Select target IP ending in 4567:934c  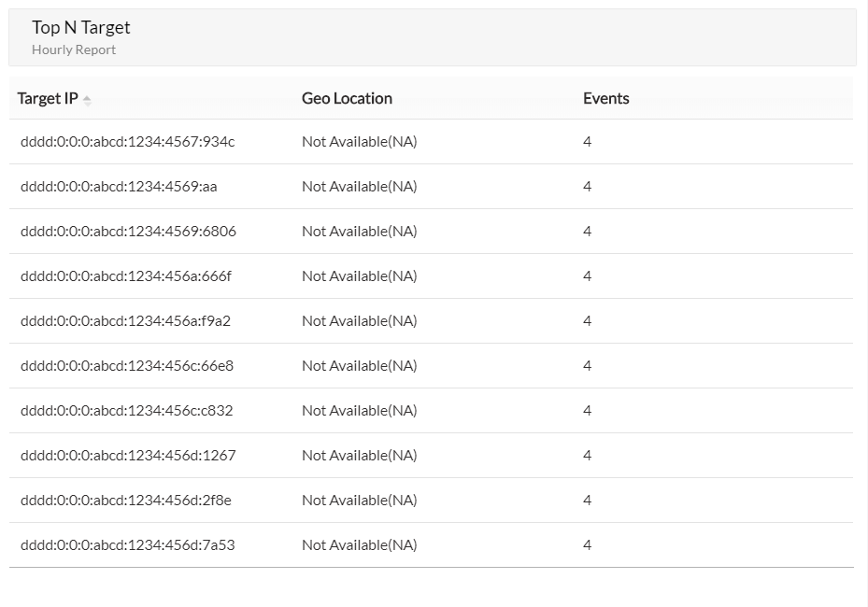[127, 142]
